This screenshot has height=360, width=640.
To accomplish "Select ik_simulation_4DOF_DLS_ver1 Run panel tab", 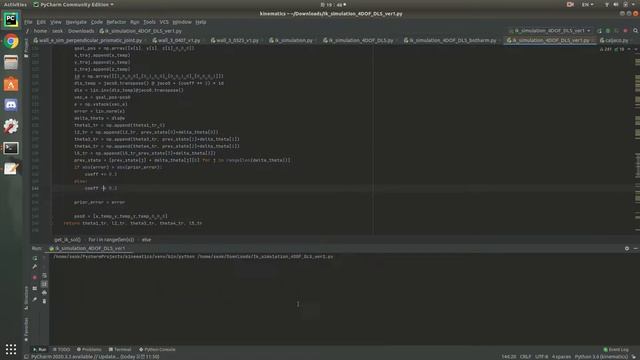I will point(87,248).
